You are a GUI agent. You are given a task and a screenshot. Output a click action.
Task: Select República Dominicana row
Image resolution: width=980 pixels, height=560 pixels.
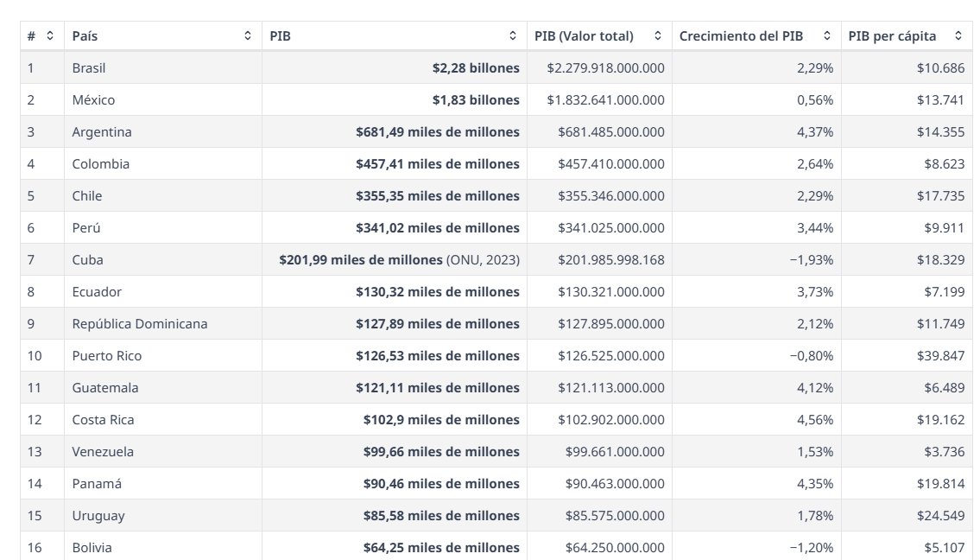click(496, 323)
